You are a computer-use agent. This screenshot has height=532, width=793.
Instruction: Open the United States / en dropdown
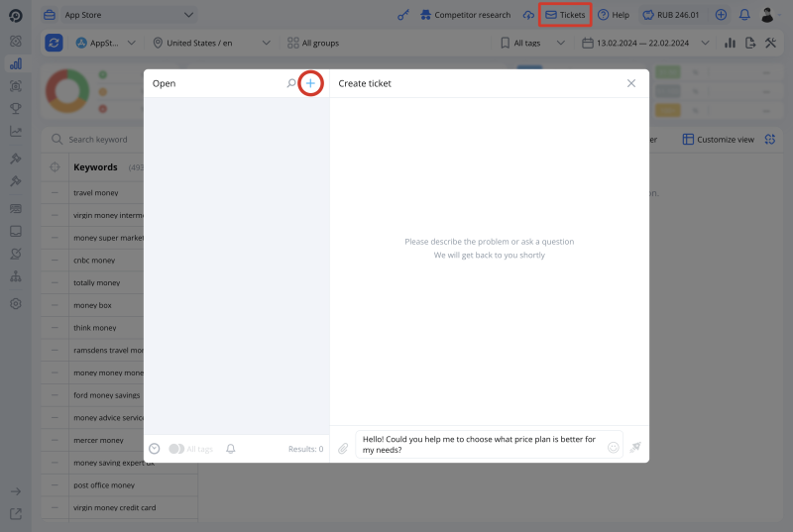click(211, 43)
